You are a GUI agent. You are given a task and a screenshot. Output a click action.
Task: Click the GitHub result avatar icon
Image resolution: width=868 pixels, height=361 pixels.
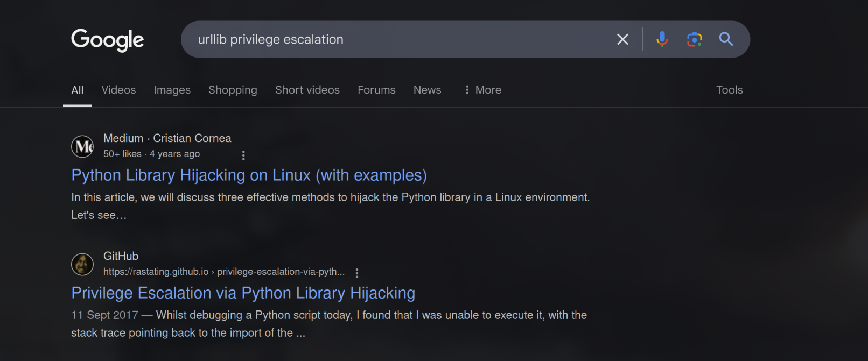(x=82, y=264)
